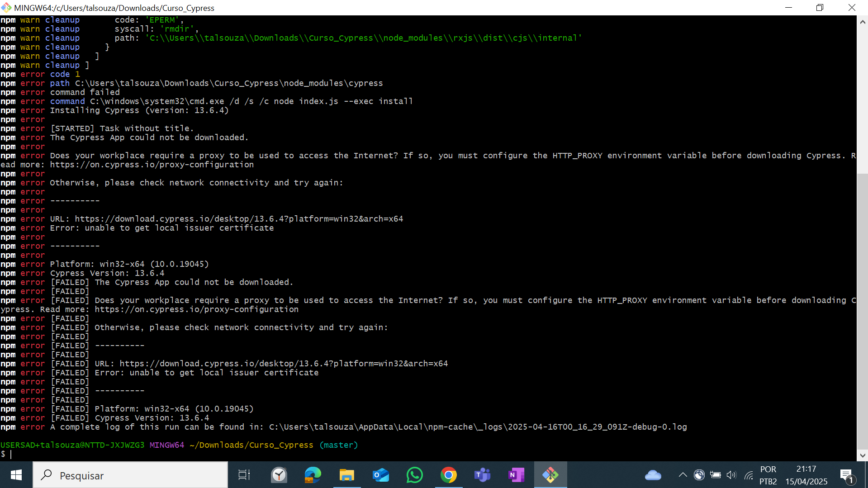868x488 pixels.
Task: Click the download URL on the non-[FAILED] line
Action: tap(239, 219)
